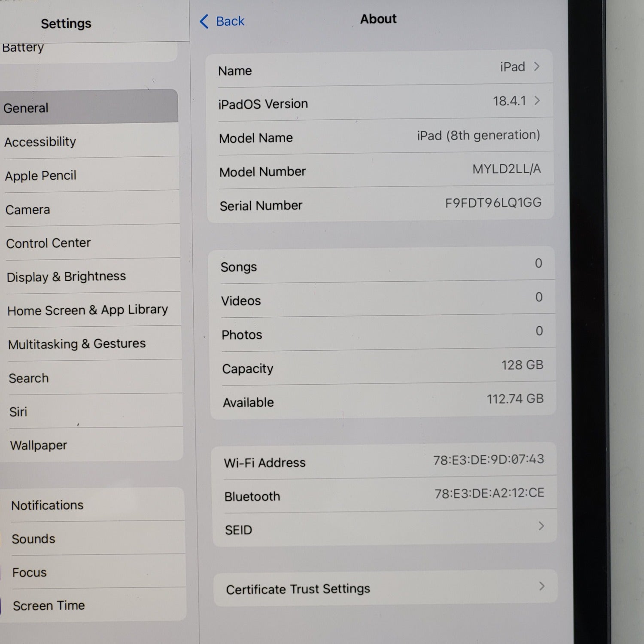Go Back to General settings

click(x=222, y=21)
